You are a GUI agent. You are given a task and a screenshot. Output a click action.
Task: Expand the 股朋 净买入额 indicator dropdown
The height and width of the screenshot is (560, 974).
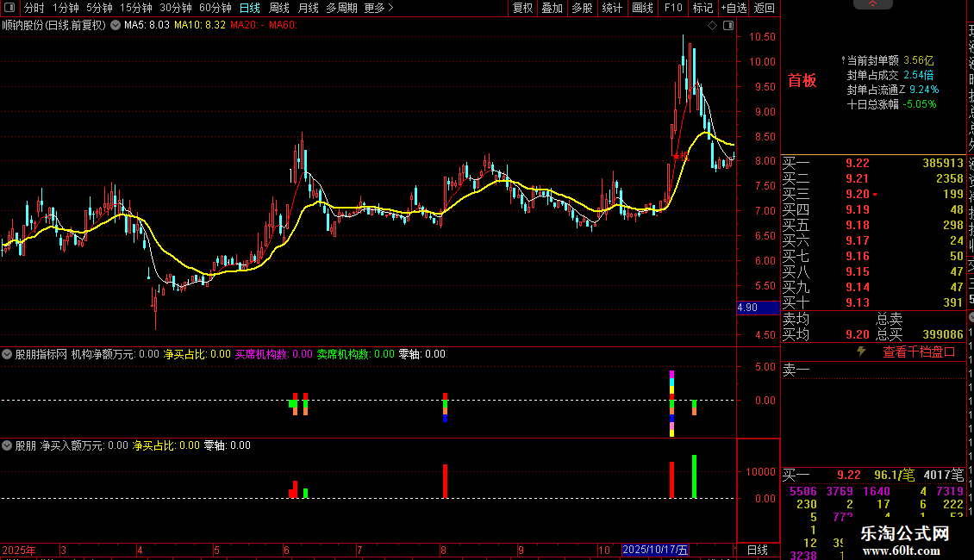[7, 445]
